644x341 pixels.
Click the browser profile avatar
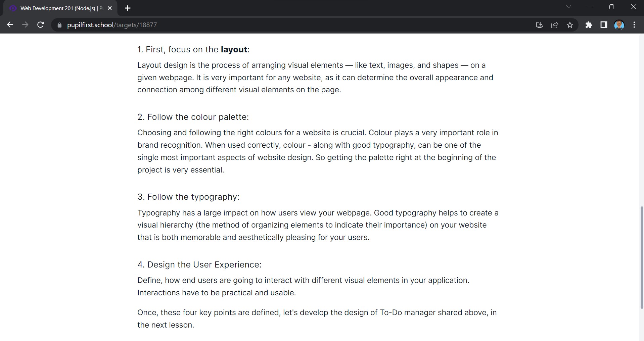point(619,25)
